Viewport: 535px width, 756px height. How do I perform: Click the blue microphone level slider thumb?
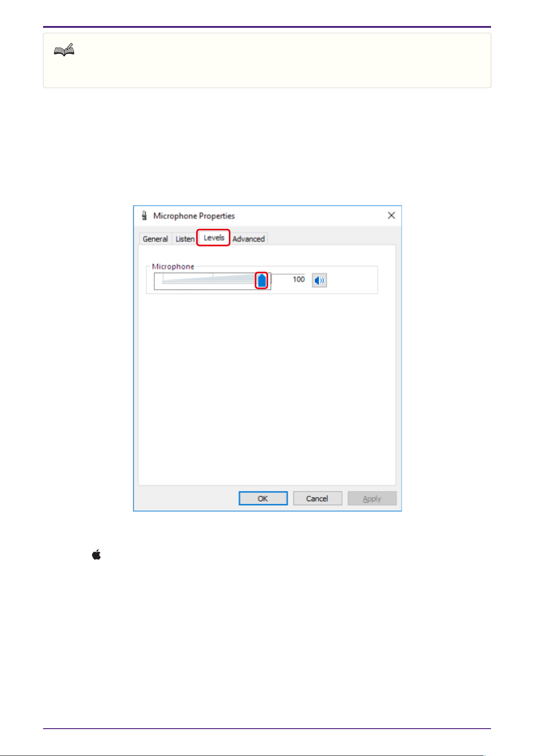[262, 280]
